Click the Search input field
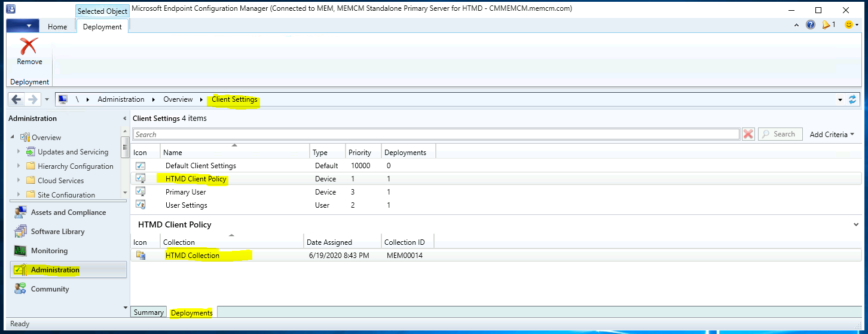Viewport: 868px width, 334px height. [436, 134]
